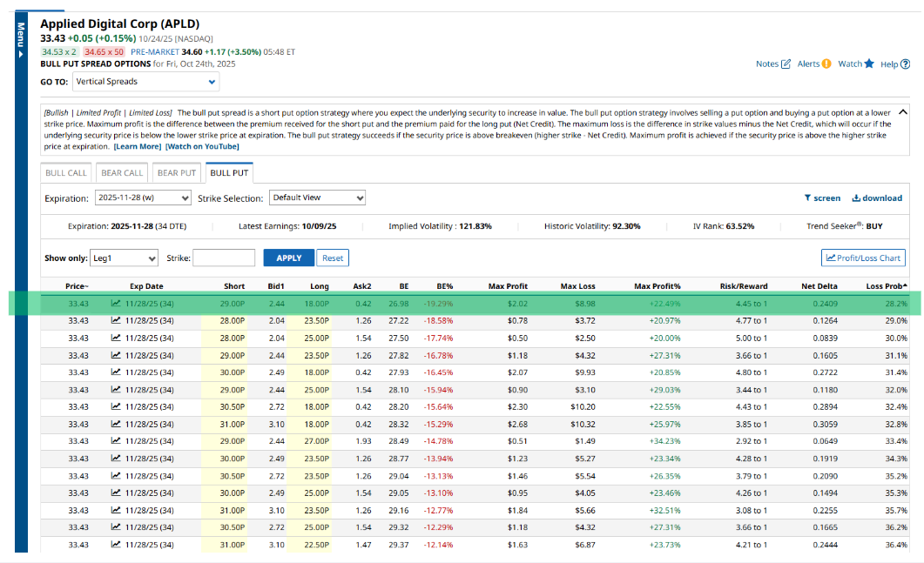This screenshot has width=924, height=563.
Task: Open the Notes edit icon
Action: [x=786, y=64]
